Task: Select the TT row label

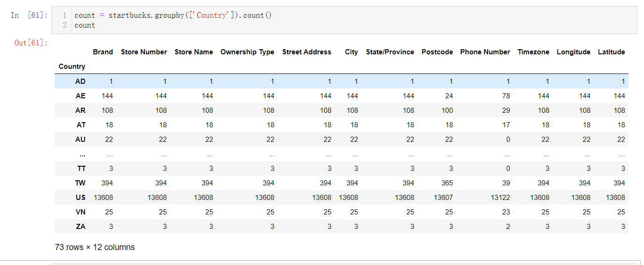Action: [x=81, y=169]
